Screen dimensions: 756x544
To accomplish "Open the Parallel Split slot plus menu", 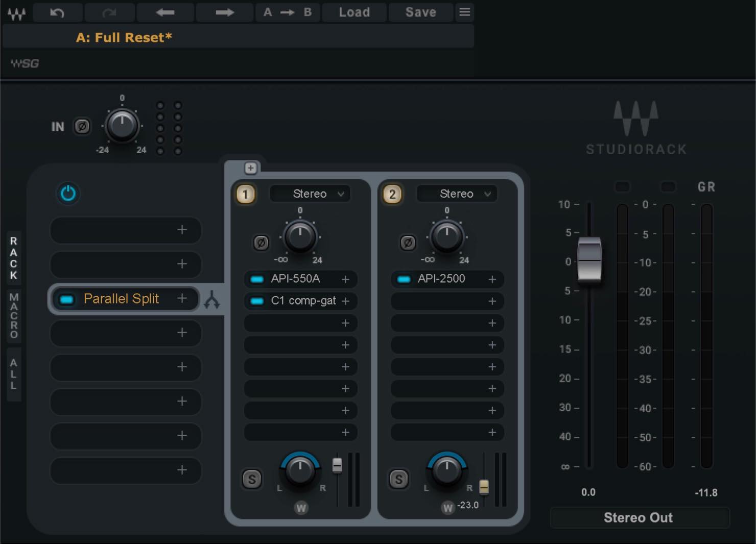I will (x=182, y=298).
